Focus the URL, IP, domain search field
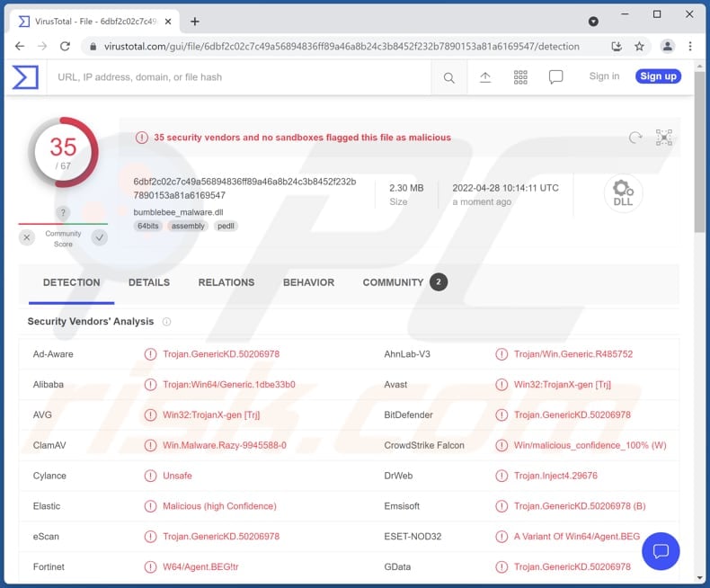 coord(239,77)
